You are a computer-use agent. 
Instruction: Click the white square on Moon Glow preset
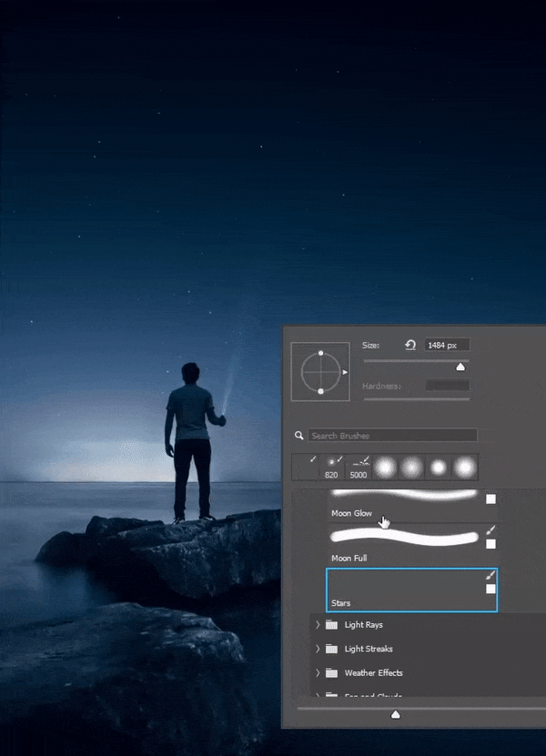click(490, 499)
